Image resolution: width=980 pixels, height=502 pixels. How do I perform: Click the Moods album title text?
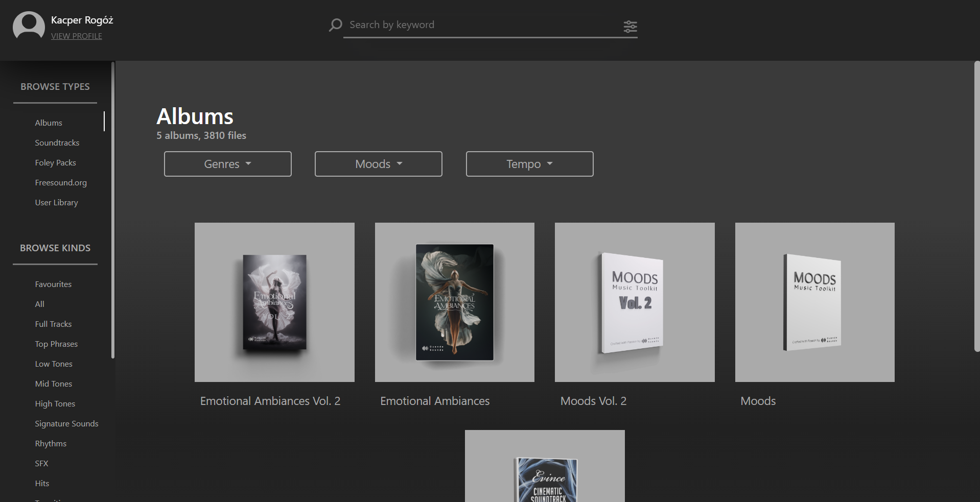pyautogui.click(x=758, y=401)
